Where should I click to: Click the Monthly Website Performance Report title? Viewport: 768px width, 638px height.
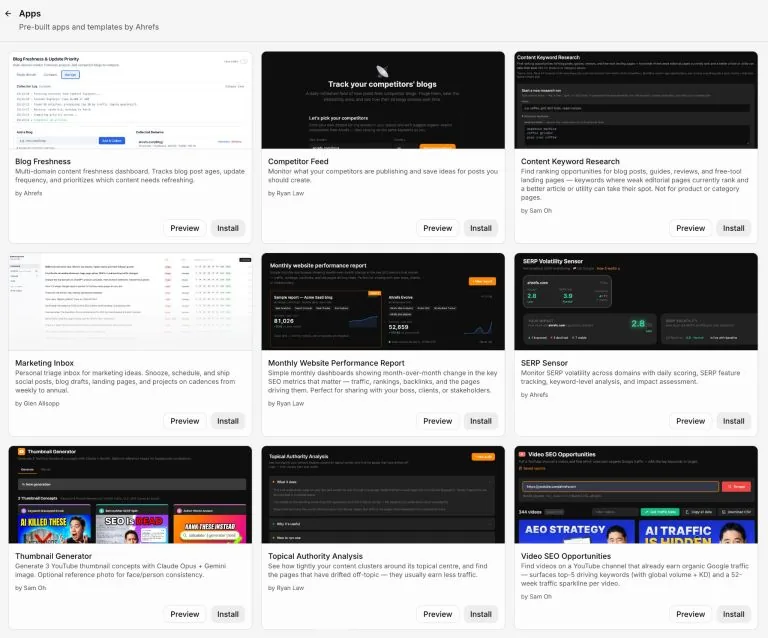click(336, 363)
